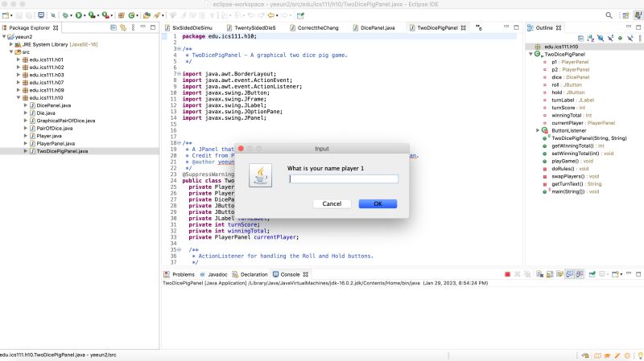Expand ButtonListener in Outline
This screenshot has width=644, height=361.
pyautogui.click(x=538, y=130)
